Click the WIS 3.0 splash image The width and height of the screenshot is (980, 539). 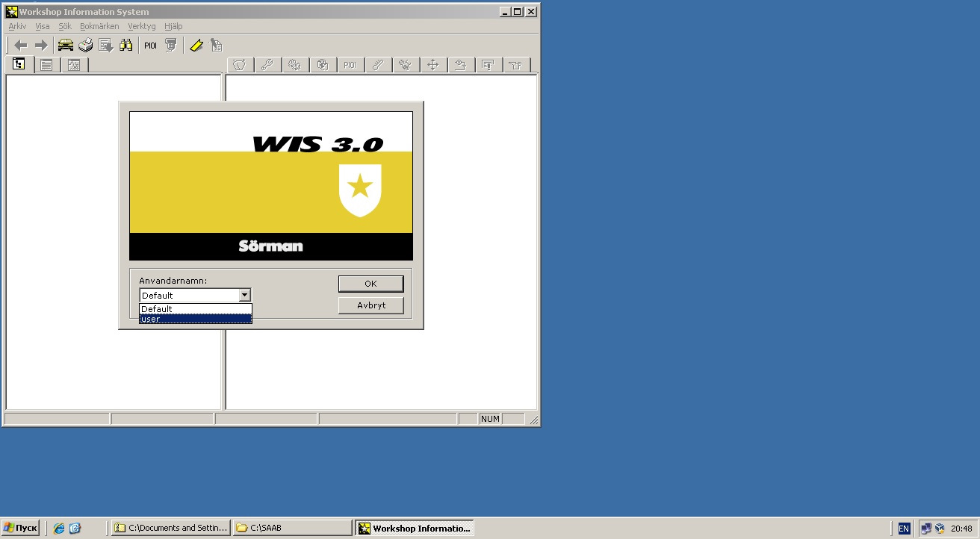click(x=271, y=186)
